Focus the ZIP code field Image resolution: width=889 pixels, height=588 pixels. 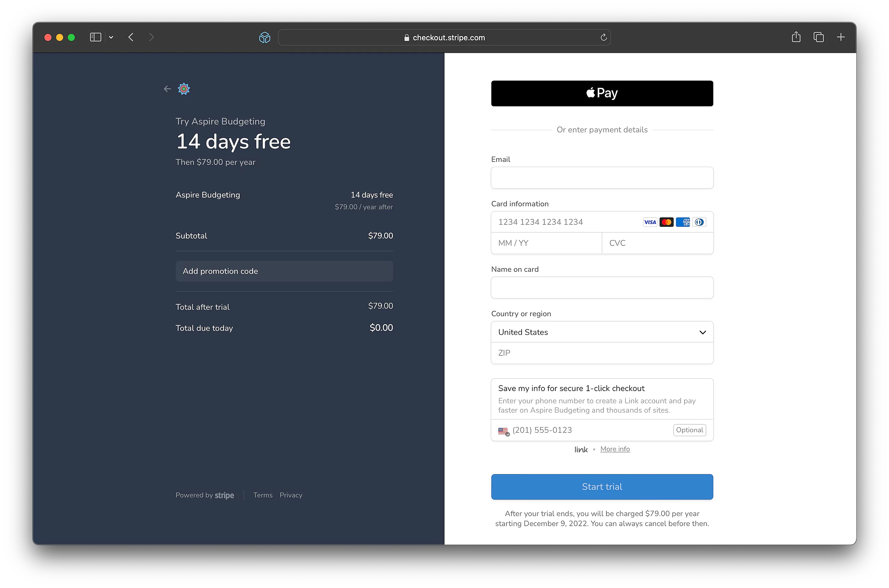pyautogui.click(x=602, y=353)
